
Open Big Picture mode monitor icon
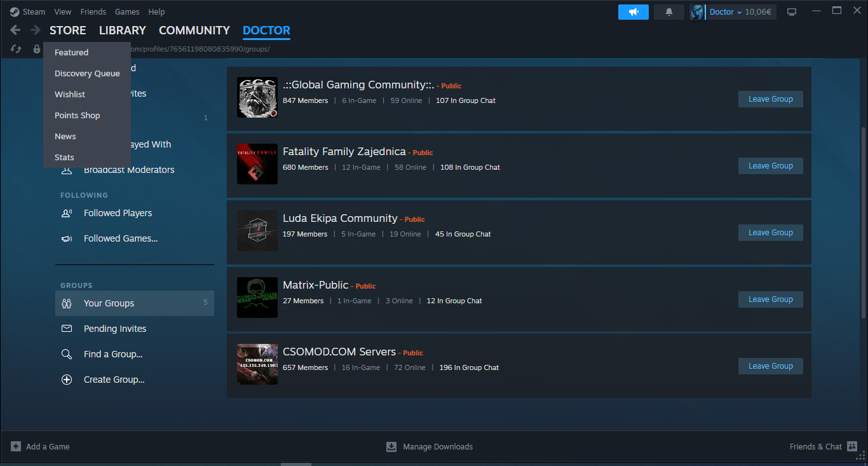792,12
